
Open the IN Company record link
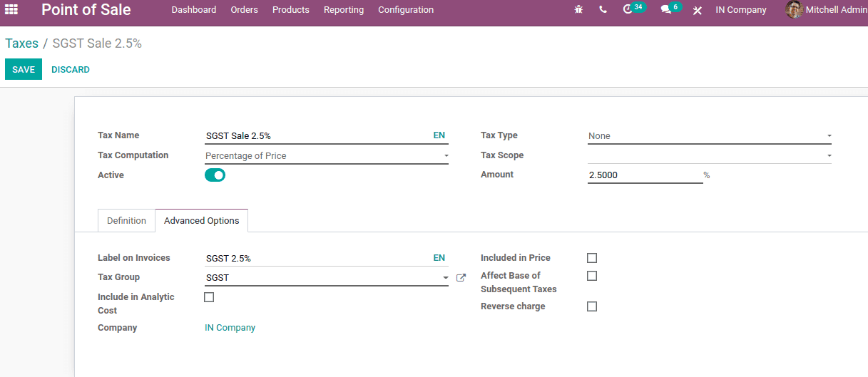tap(230, 328)
